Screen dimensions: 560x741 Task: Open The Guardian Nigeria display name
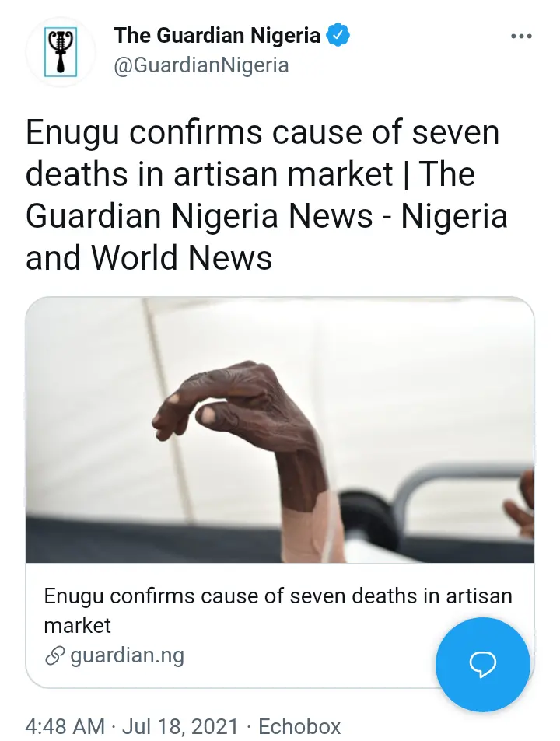tap(217, 36)
